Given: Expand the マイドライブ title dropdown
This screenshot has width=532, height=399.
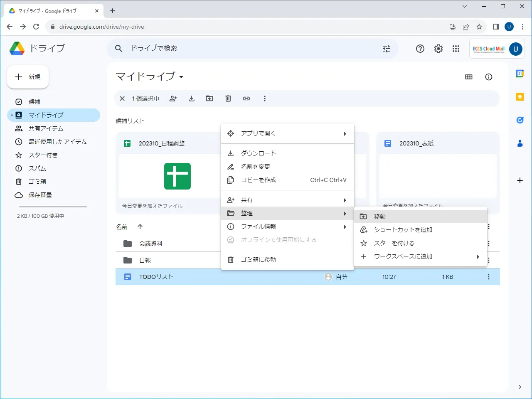Looking at the screenshot, I should (181, 77).
